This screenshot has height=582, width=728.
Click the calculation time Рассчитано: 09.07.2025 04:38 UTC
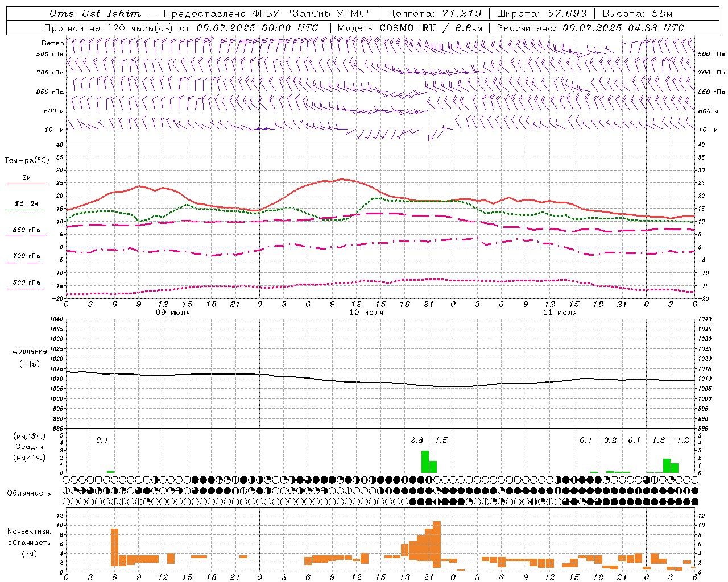click(590, 28)
